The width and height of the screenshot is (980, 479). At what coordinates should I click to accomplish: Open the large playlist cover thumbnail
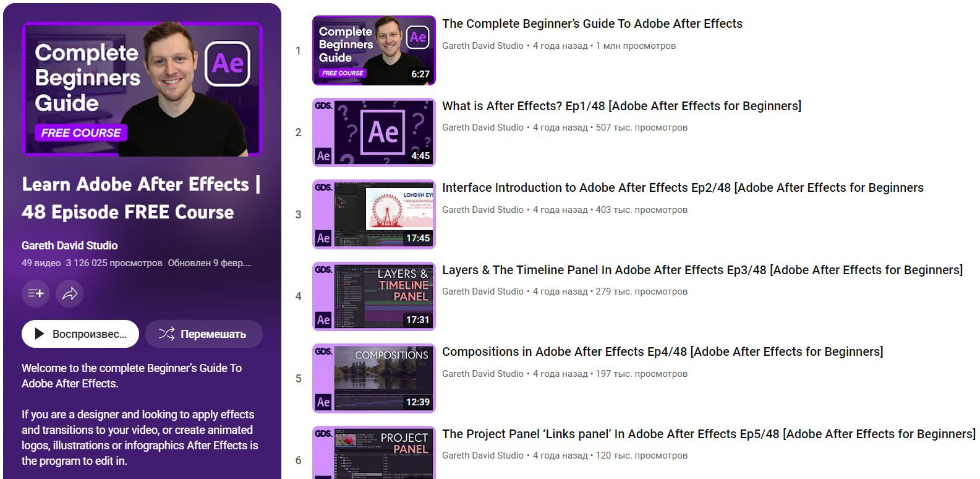click(x=142, y=89)
